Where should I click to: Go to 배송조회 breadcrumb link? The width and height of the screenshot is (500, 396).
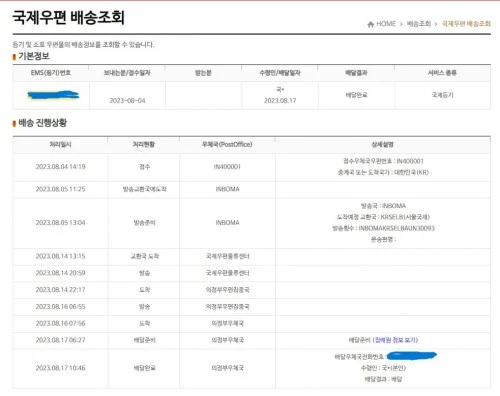point(419,24)
